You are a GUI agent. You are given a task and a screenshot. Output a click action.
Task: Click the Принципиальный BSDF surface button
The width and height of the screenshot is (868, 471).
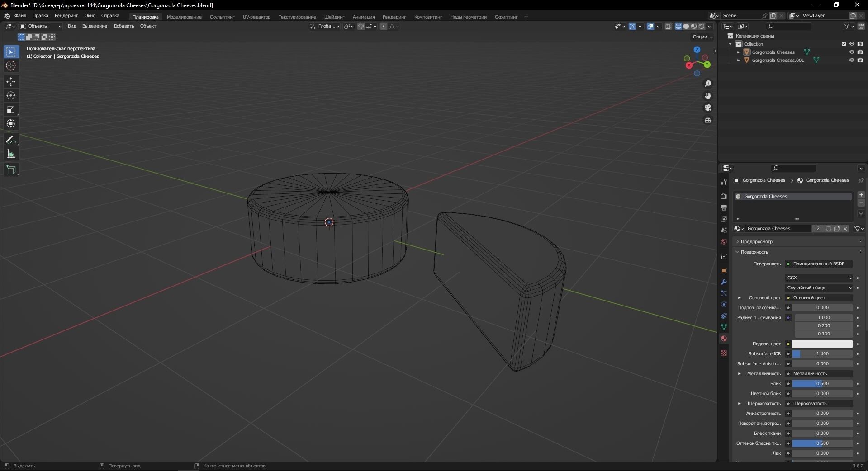click(819, 264)
